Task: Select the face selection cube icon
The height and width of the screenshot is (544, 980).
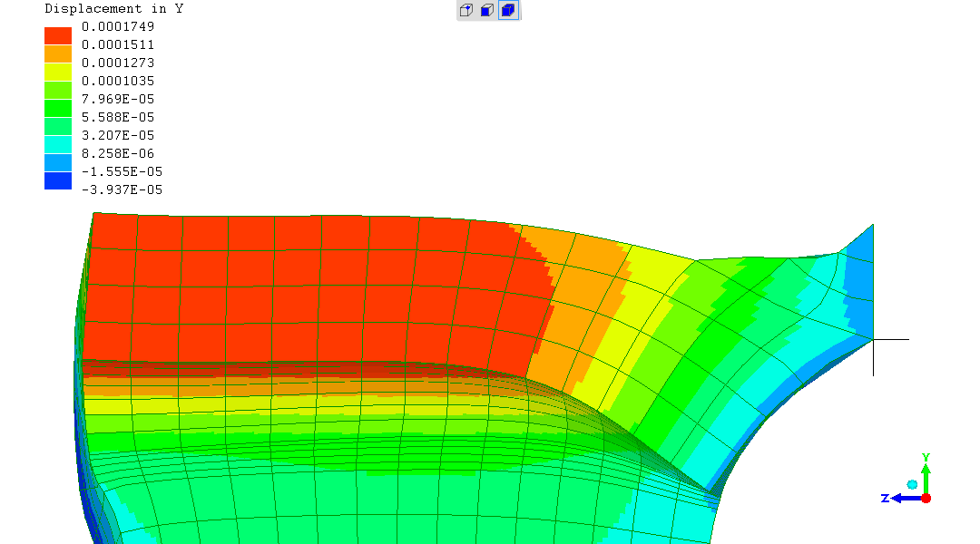Action: (x=487, y=11)
